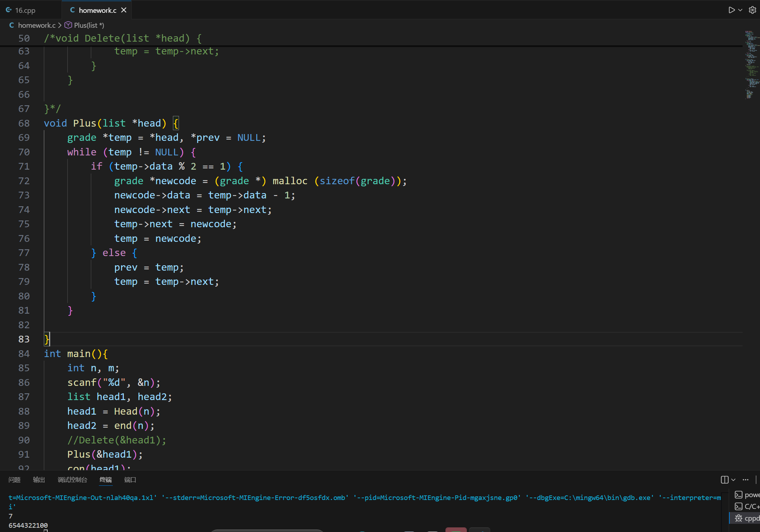Switch to the 问题 (Problems) panel tab

tap(15, 480)
